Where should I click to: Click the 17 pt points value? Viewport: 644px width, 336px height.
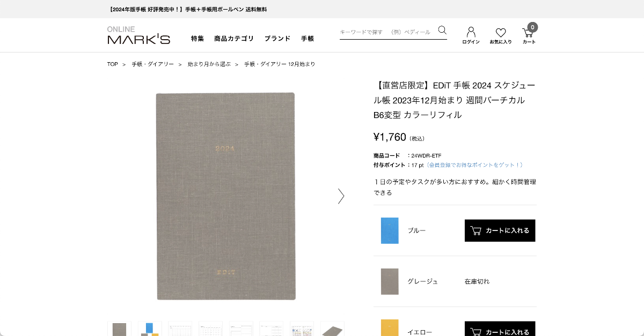[418, 165]
